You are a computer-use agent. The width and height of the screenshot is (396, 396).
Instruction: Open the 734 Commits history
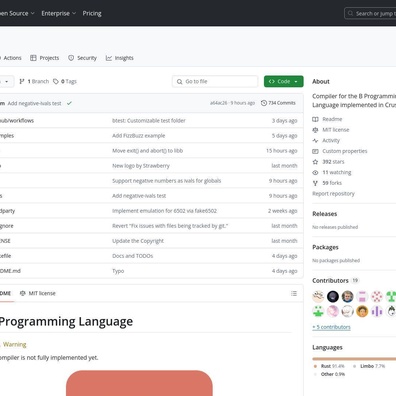coord(278,103)
